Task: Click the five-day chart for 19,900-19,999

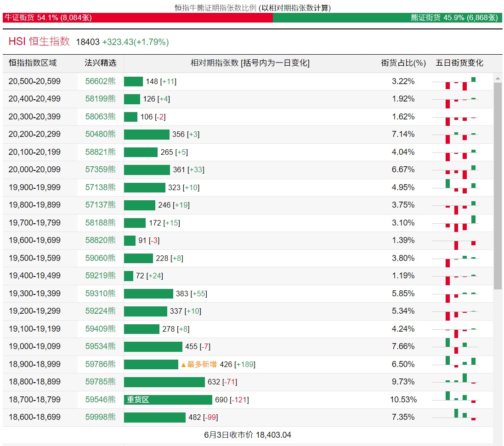Action: point(461,186)
